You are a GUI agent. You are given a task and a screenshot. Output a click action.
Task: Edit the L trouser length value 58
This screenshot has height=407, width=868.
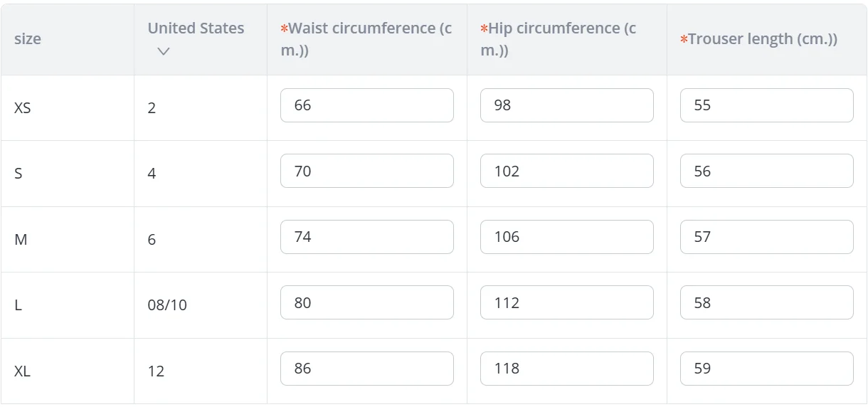(766, 302)
